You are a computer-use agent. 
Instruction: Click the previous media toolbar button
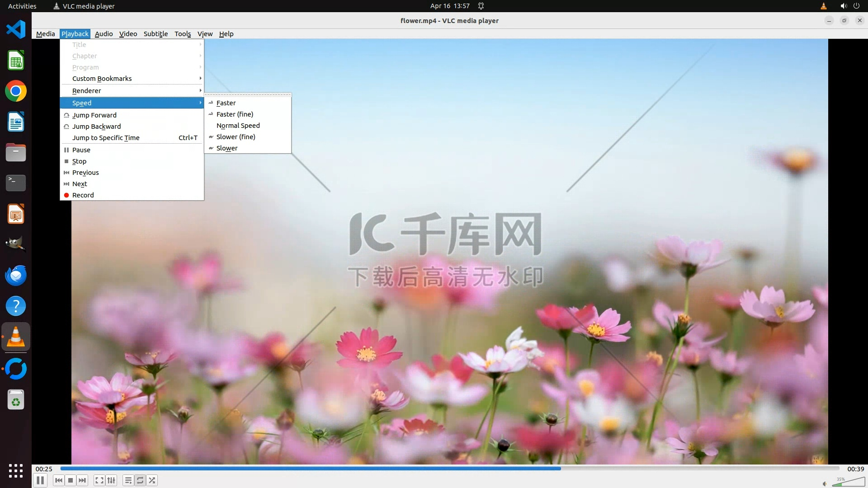[58, 480]
